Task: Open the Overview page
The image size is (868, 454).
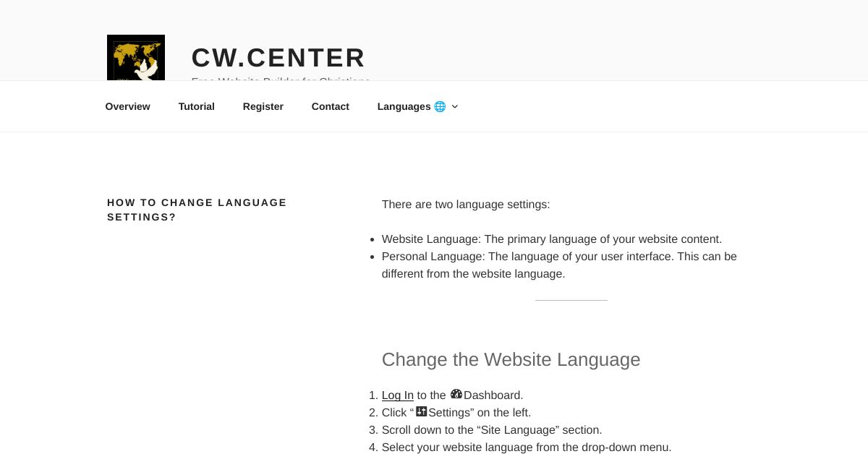Action: [127, 106]
